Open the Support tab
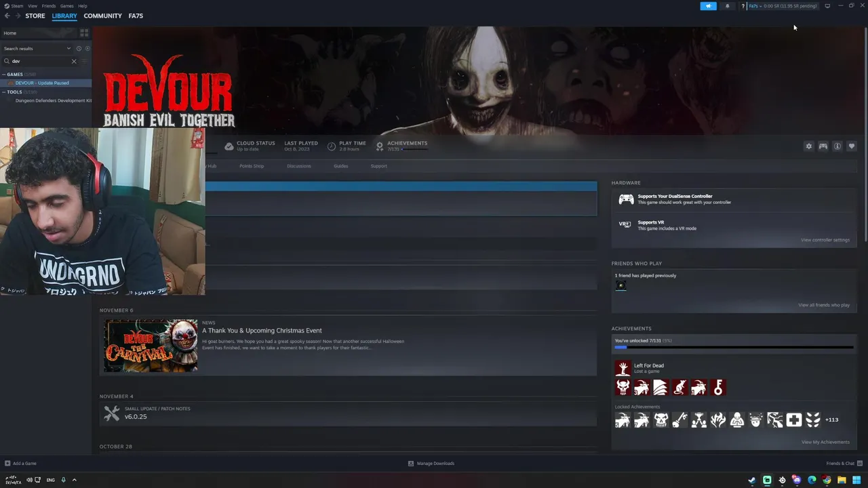The height and width of the screenshot is (488, 868). [x=378, y=166]
